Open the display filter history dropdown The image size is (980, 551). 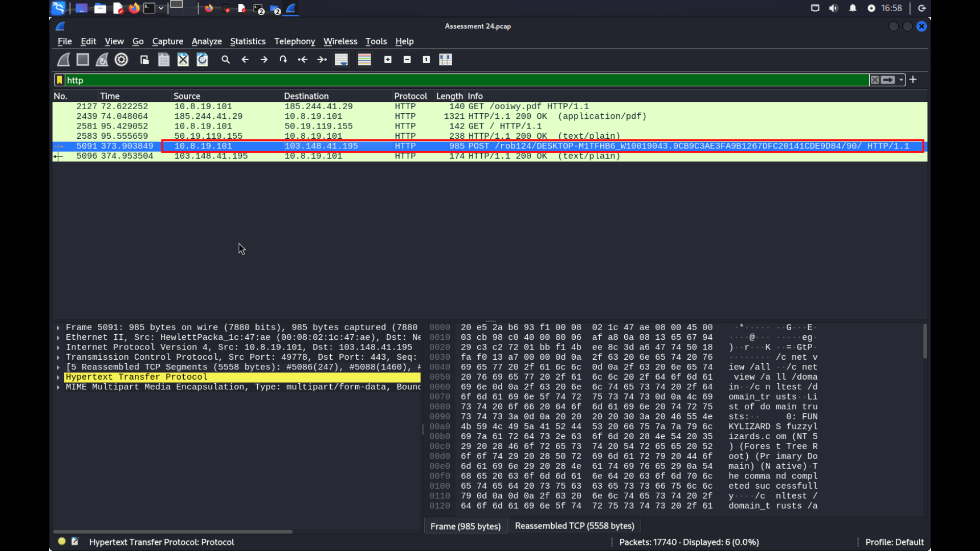click(901, 80)
